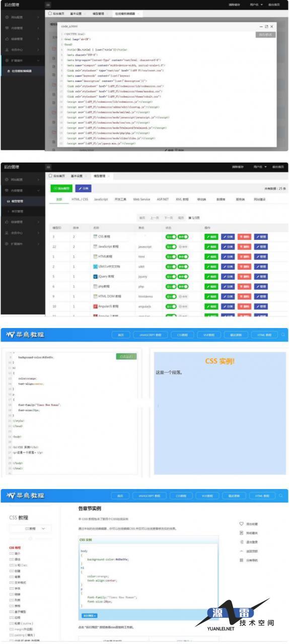Viewport: 289px width, 644px height.
Task: Expand 扩展插件 in model list screenshot sidebar
Action: [23, 244]
